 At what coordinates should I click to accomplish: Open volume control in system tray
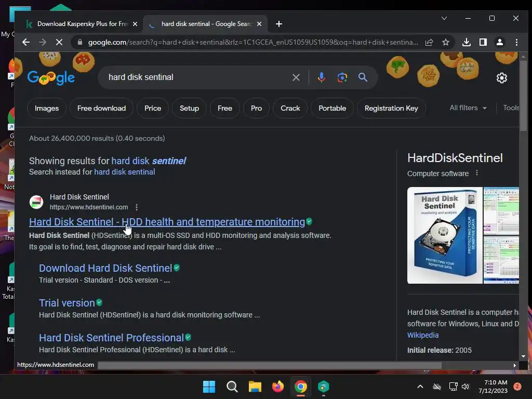tap(465, 387)
